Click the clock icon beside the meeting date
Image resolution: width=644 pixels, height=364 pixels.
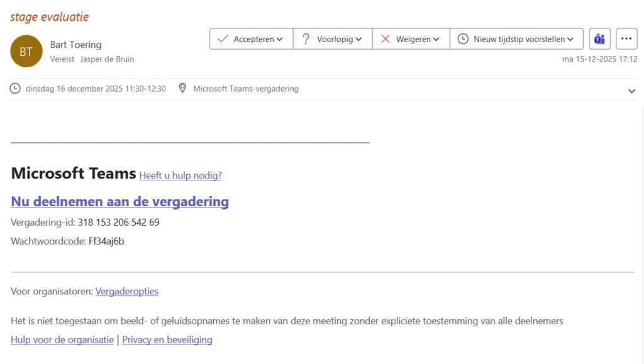[14, 89]
